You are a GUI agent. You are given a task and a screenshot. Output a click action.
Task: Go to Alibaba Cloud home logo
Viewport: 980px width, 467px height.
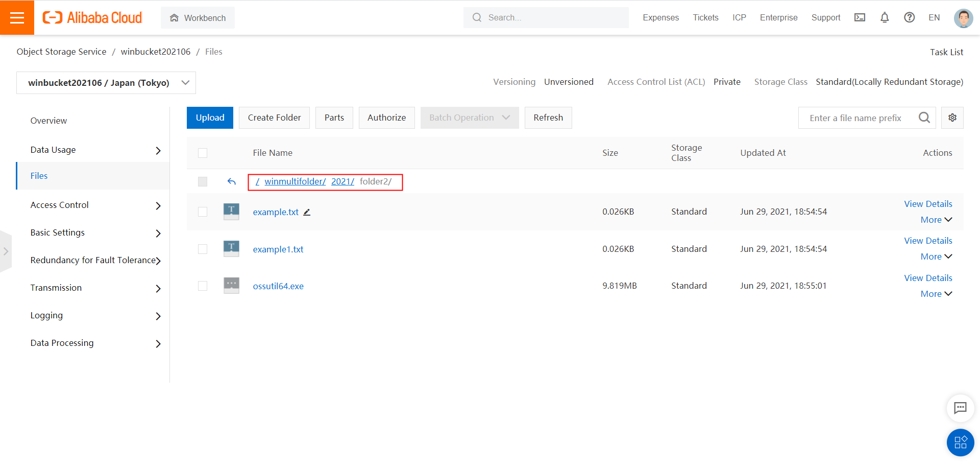point(92,17)
